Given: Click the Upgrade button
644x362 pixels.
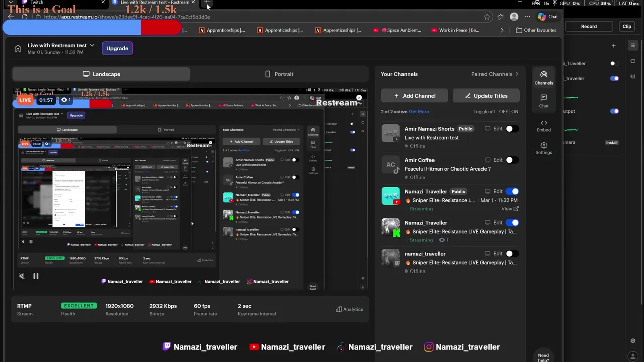Looking at the screenshot, I should [117, 48].
